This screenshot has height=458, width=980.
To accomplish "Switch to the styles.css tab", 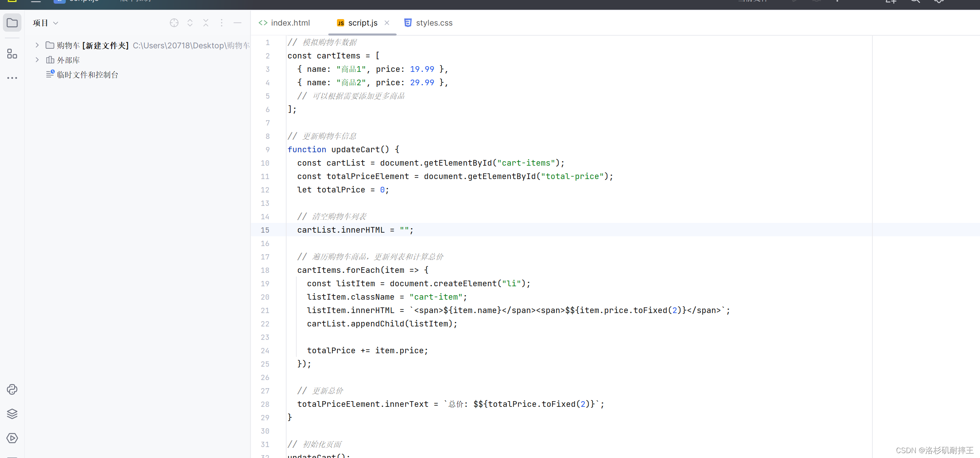I will click(434, 23).
